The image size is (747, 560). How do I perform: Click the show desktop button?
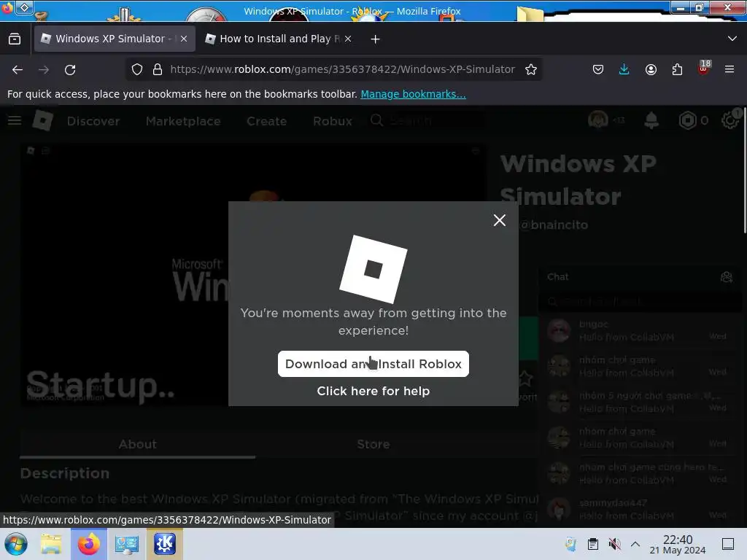(x=728, y=544)
